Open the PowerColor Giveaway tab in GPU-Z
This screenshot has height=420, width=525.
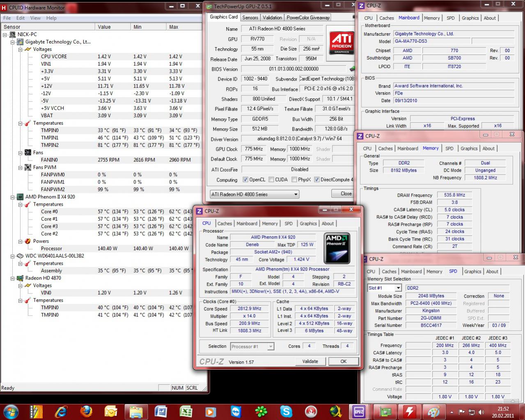[x=308, y=18]
